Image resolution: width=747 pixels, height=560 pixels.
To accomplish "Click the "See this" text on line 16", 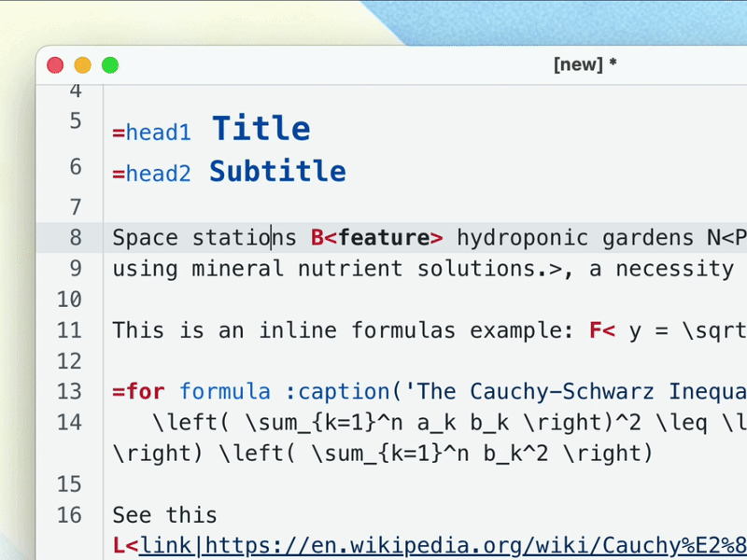I will (x=164, y=514).
